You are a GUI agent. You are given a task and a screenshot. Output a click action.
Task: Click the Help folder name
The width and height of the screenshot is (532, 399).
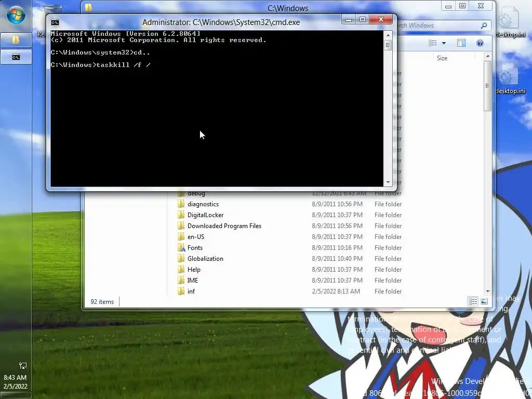click(x=194, y=270)
